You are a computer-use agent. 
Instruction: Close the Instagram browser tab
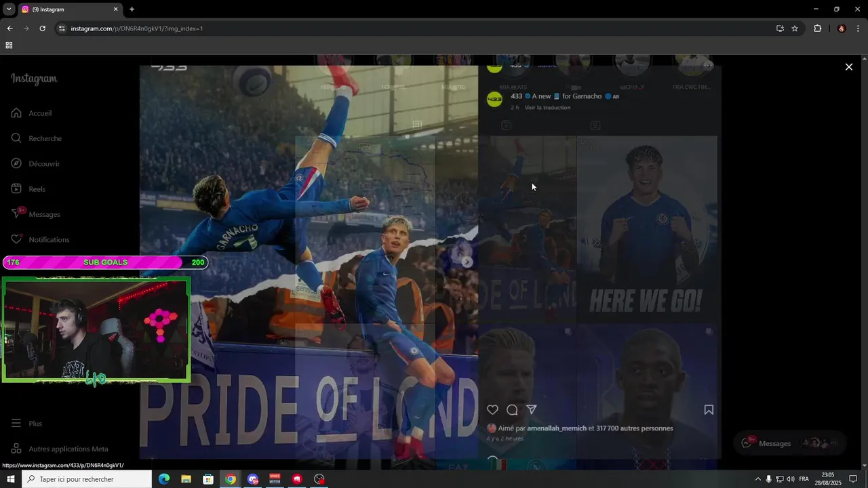[115, 9]
